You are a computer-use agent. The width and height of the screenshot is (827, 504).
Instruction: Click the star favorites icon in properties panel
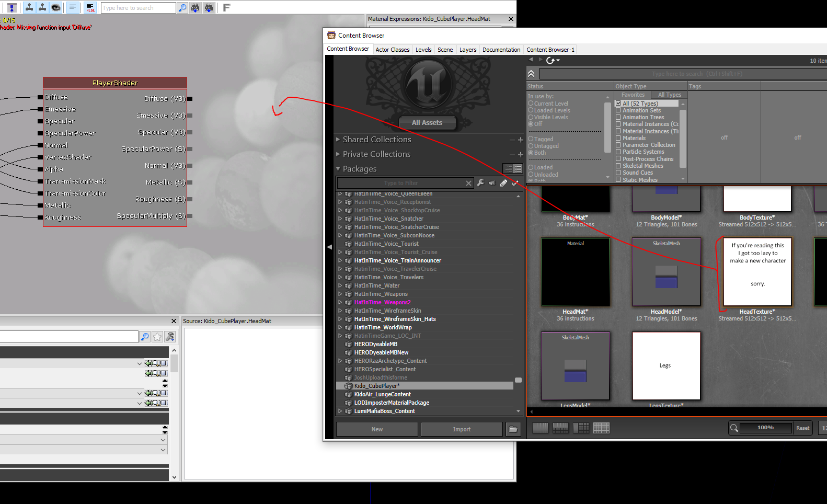pyautogui.click(x=157, y=337)
